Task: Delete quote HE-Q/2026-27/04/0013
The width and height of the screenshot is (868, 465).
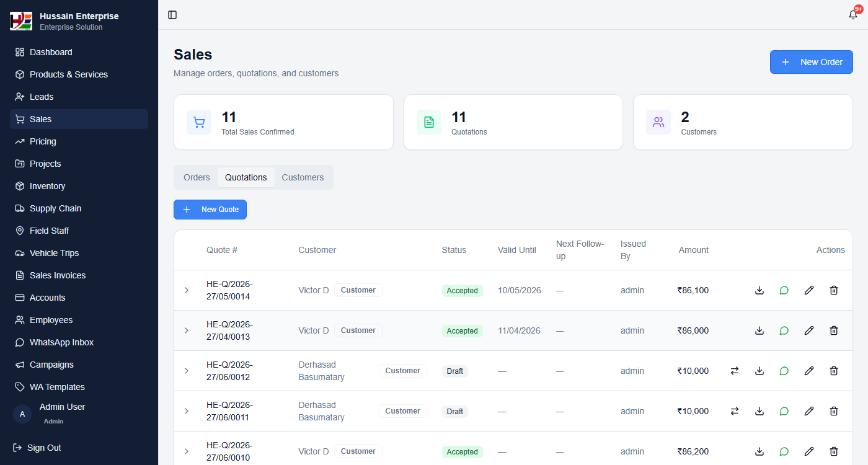Action: pyautogui.click(x=834, y=330)
